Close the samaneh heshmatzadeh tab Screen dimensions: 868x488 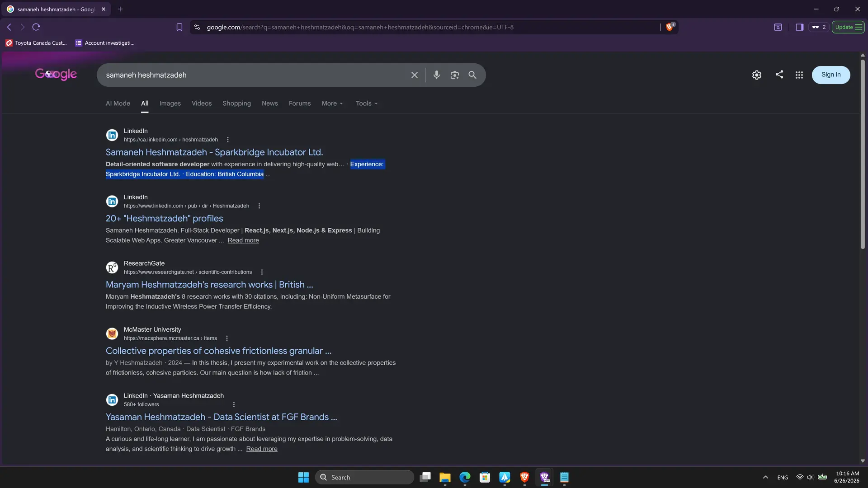104,9
